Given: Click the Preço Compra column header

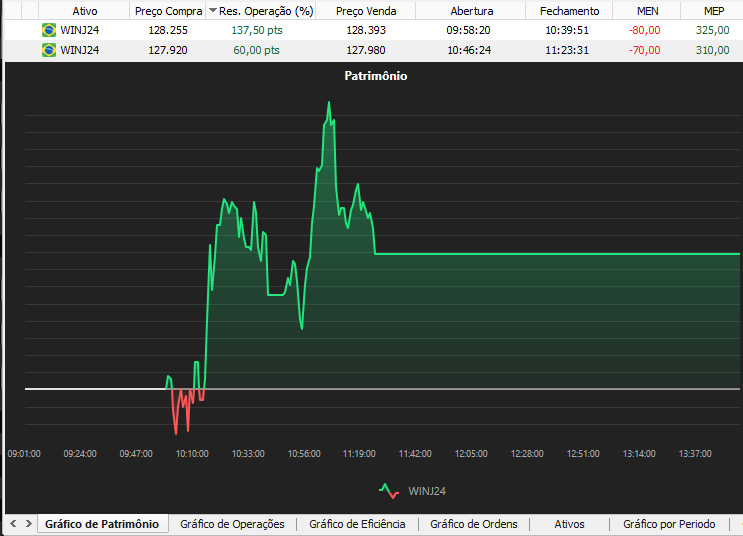Looking at the screenshot, I should (168, 11).
